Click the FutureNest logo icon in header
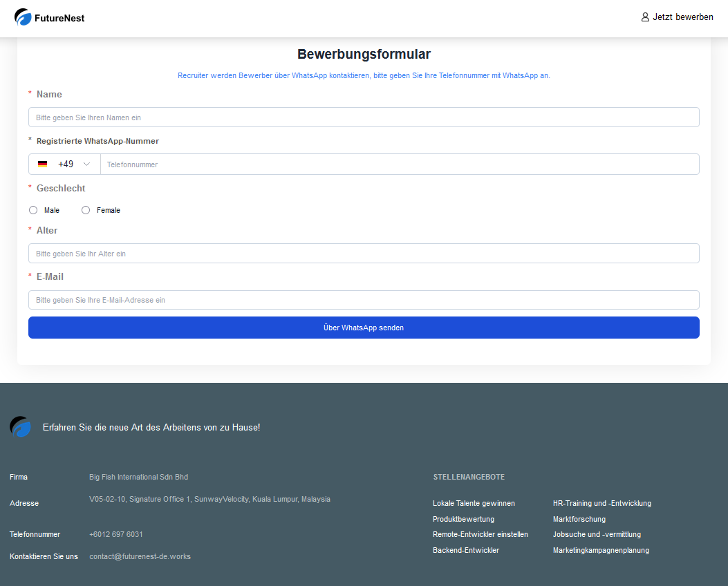The image size is (728, 586). click(x=23, y=17)
